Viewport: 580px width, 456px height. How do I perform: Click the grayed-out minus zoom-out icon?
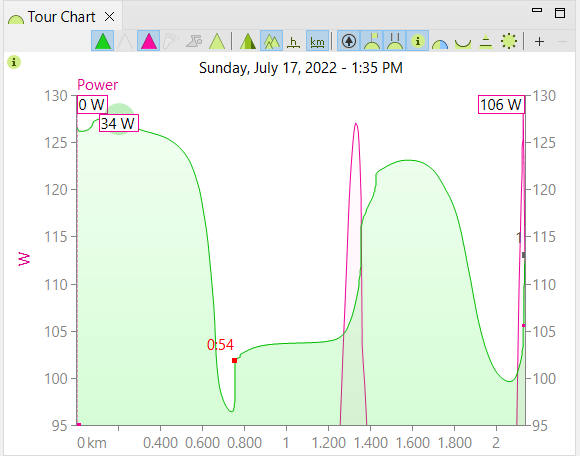[562, 41]
